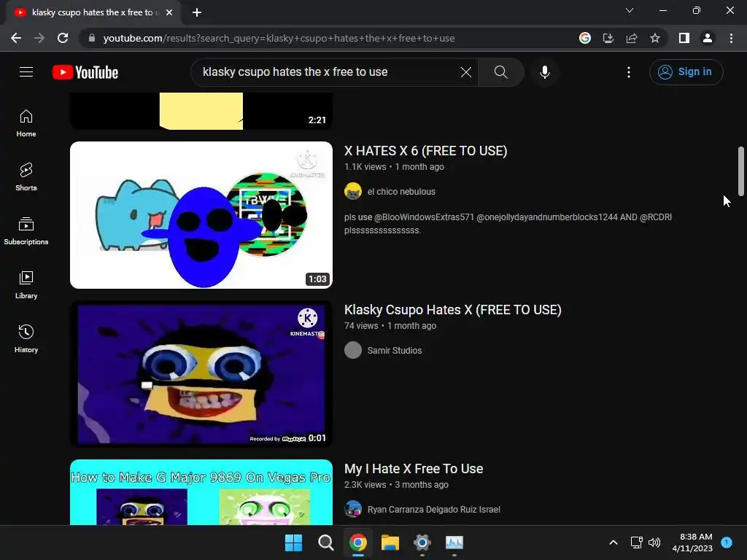Go back to the previous page
This screenshot has width=747, height=560.
click(x=16, y=38)
